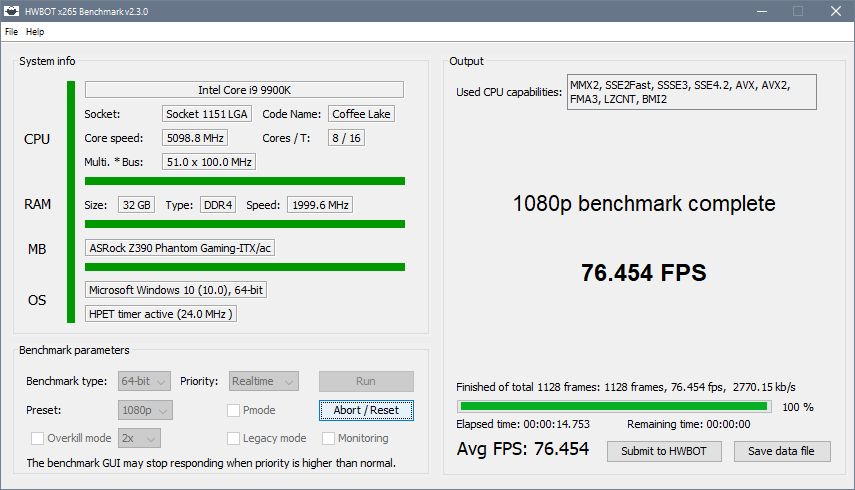Click the 1080p benchmark complete message
The height and width of the screenshot is (490, 855).
pyautogui.click(x=644, y=203)
